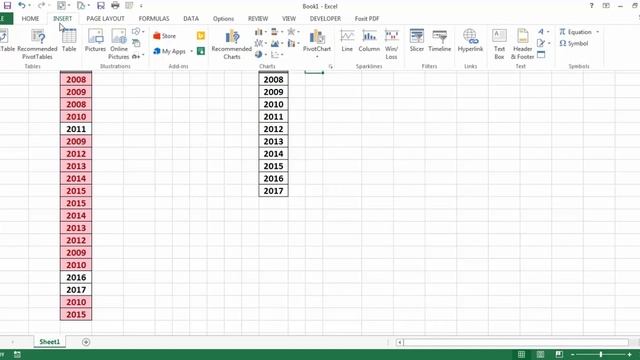Open the Foxit PDF tab
The image size is (640, 360).
pos(367,19)
